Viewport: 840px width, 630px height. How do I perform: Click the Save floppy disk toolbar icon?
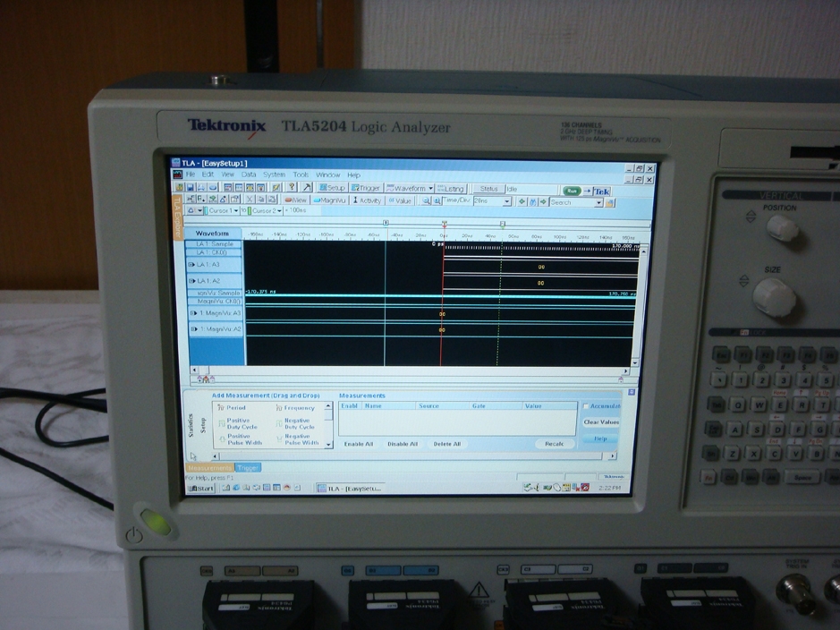pyautogui.click(x=191, y=188)
